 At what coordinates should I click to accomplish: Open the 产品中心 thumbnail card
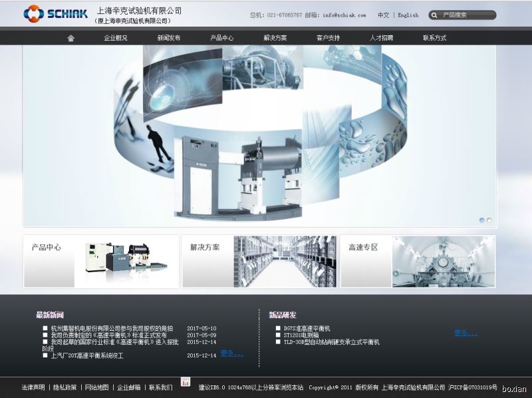pos(101,261)
